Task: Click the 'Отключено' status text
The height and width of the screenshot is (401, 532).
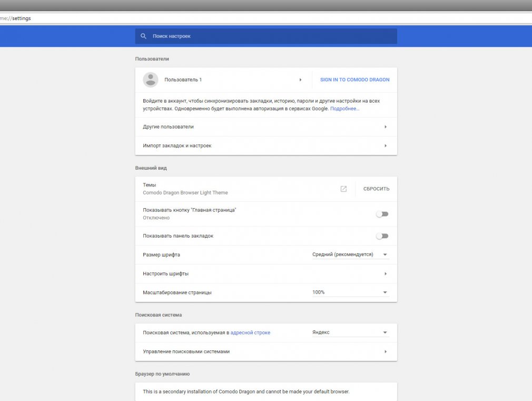Action: 156,218
